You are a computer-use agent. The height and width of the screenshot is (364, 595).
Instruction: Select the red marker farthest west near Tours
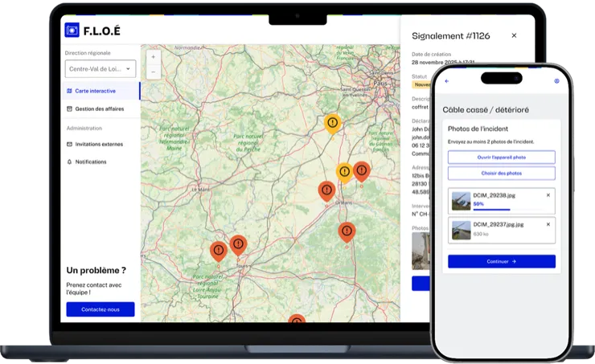219,251
